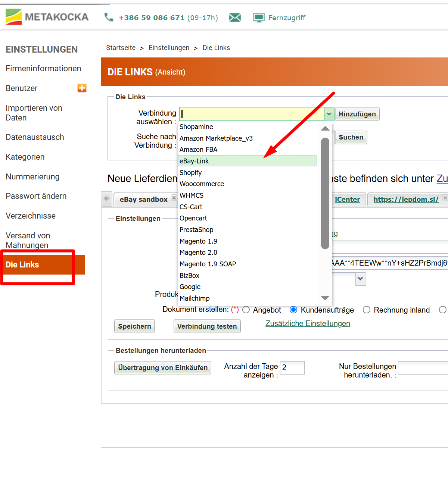The width and height of the screenshot is (448, 498).
Task: Select the Angebot radio button
Action: tap(246, 310)
